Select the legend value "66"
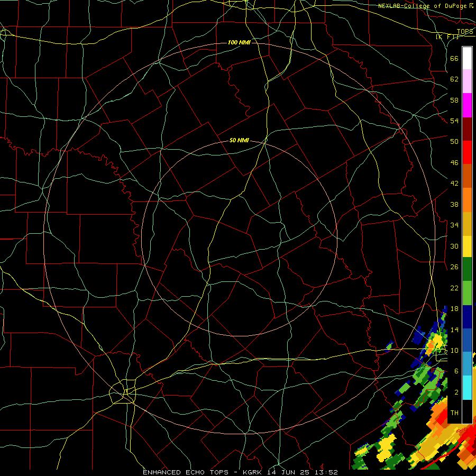The width and height of the screenshot is (476, 476). pos(454,58)
